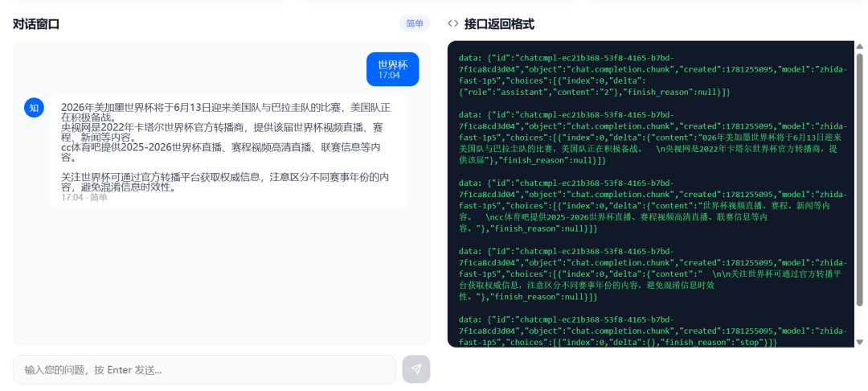Click the data chunk with "content":"026年美加墨
This screenshot has height=391, width=868.
click(653, 138)
